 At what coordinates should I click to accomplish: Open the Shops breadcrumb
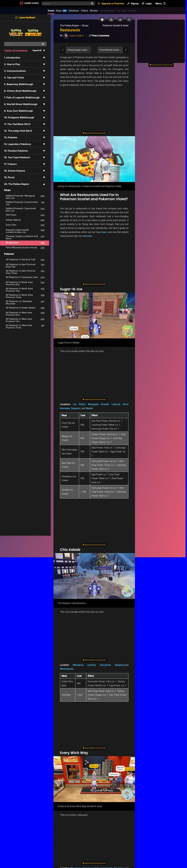click(85, 26)
